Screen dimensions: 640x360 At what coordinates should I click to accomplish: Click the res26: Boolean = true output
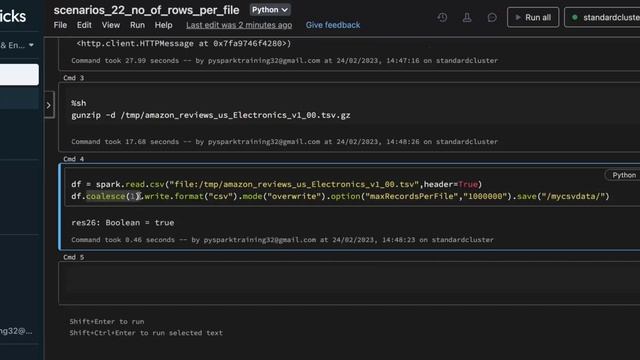point(122,222)
